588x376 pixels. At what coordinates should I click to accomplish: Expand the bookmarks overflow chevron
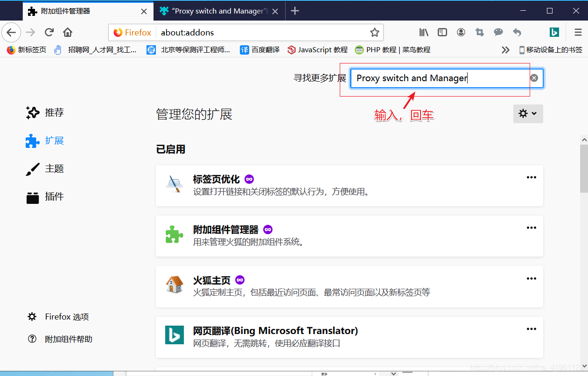click(x=505, y=49)
